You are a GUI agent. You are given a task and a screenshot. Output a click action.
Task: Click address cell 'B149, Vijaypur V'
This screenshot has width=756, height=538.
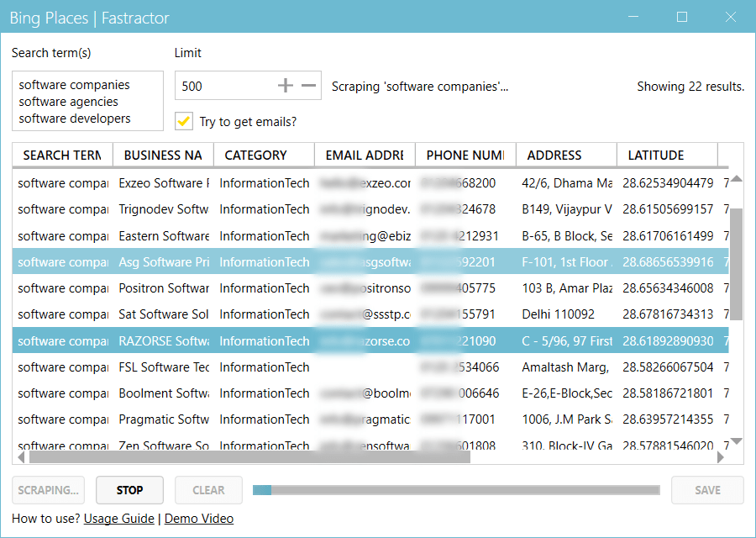click(567, 209)
